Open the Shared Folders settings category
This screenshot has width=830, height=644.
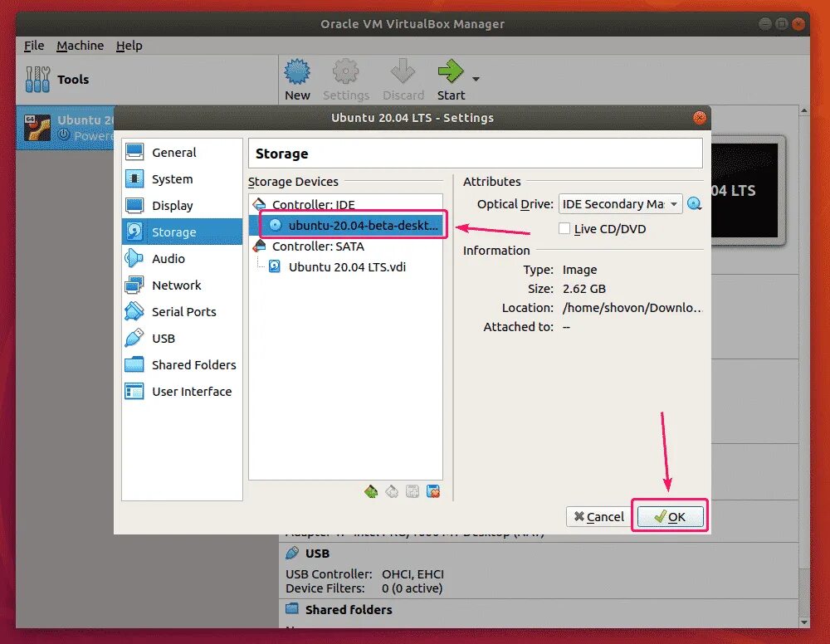tap(182, 364)
